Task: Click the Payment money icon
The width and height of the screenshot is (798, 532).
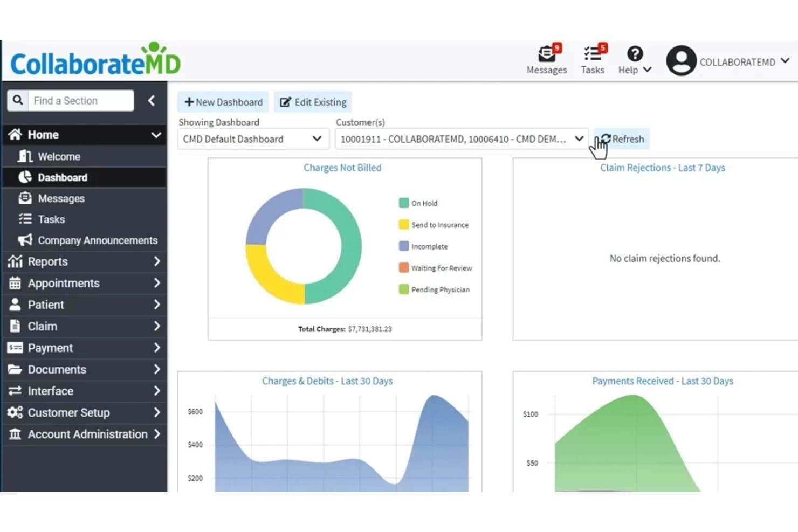Action: [15, 348]
